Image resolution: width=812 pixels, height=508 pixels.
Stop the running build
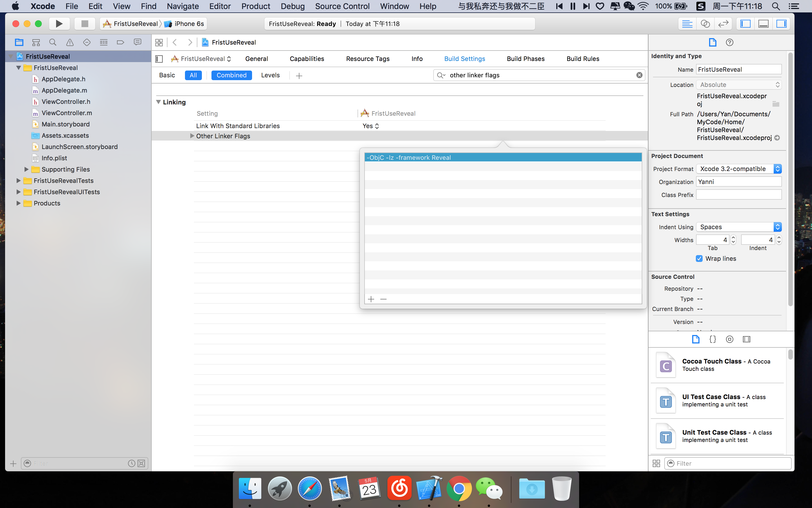point(85,23)
